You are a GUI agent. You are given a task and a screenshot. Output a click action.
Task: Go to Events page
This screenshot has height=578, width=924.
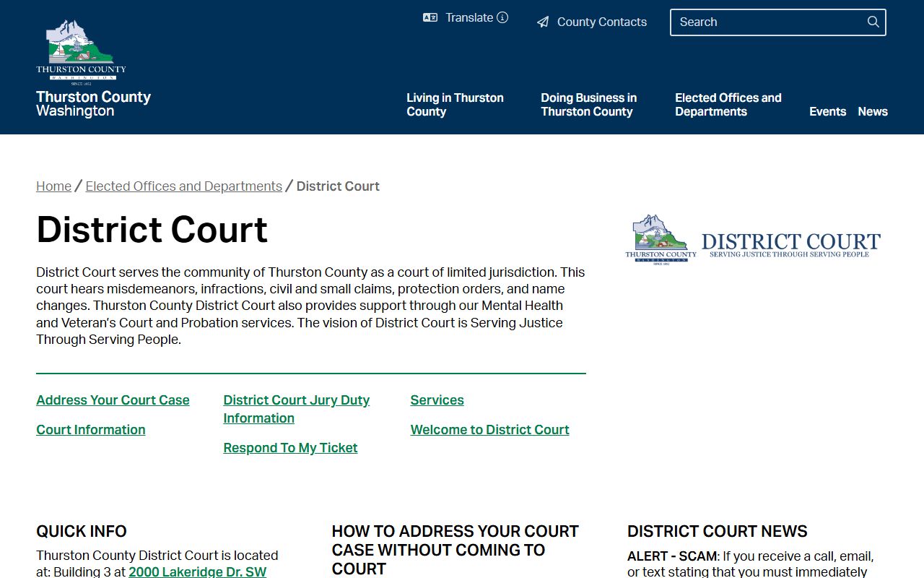pos(827,111)
